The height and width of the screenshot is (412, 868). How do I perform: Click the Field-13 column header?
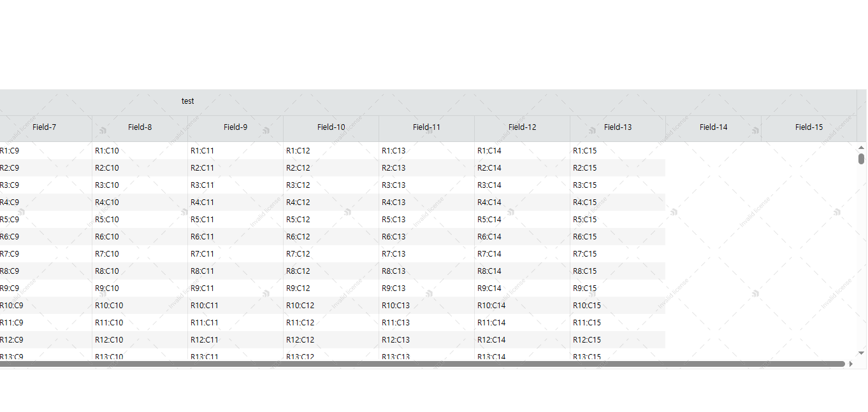[618, 127]
